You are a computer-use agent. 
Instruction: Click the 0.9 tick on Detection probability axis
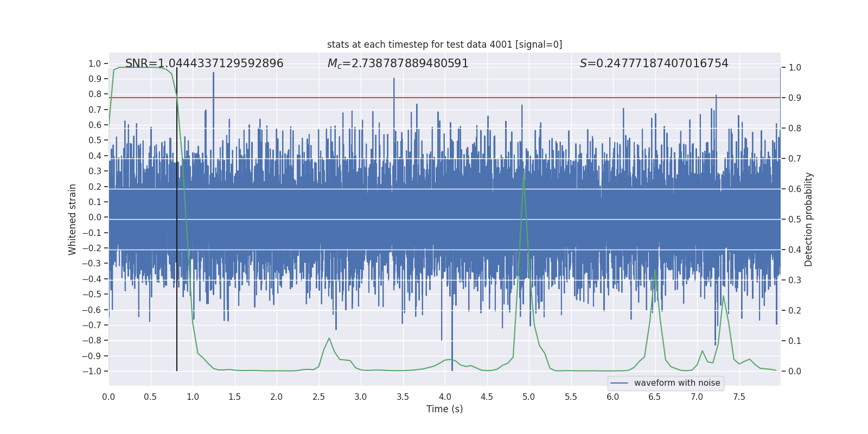click(795, 98)
